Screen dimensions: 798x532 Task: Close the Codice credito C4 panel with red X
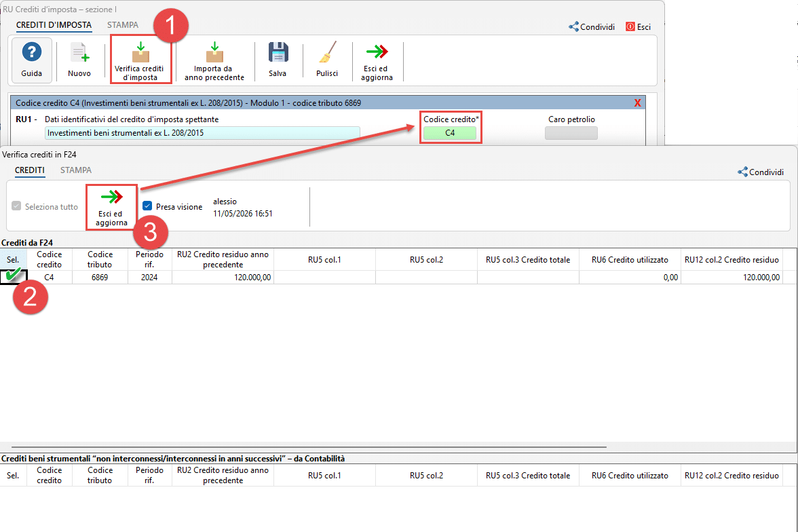637,103
